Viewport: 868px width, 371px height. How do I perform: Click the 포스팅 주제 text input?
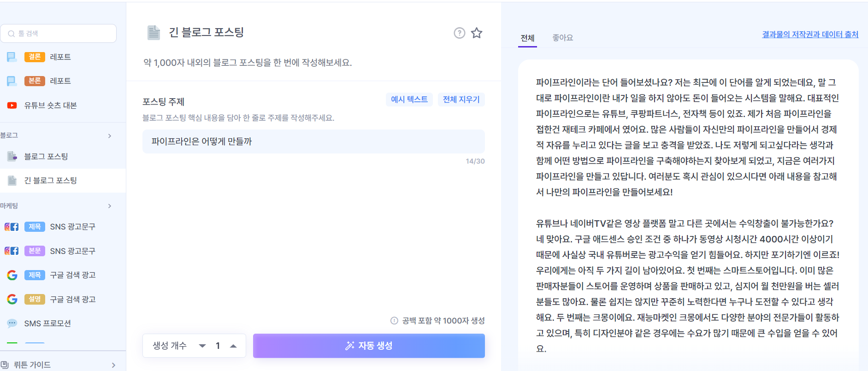coord(313,141)
